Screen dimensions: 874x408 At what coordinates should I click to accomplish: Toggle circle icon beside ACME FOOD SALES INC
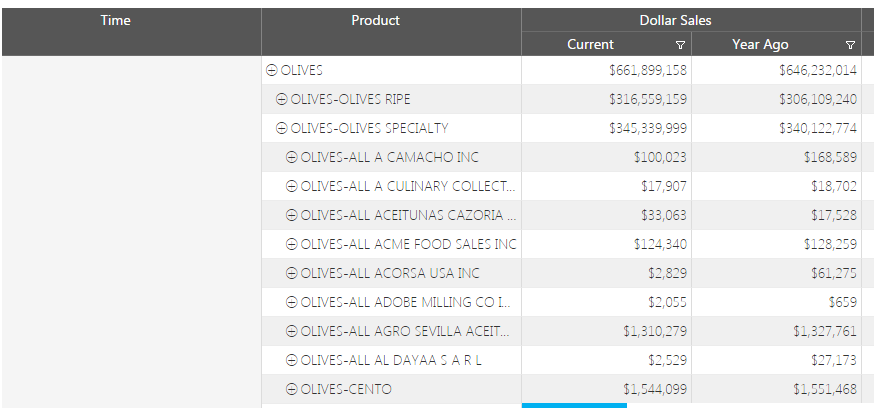click(x=291, y=244)
